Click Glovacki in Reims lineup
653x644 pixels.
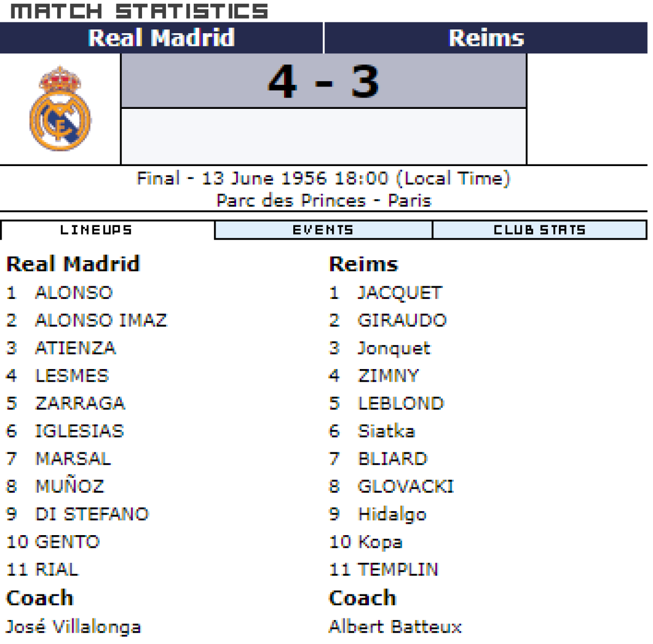click(x=405, y=486)
